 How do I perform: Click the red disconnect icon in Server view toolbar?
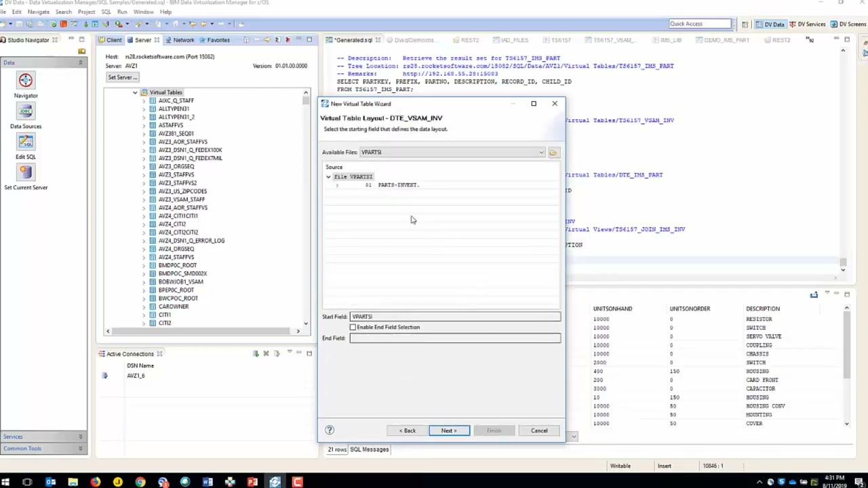point(288,40)
